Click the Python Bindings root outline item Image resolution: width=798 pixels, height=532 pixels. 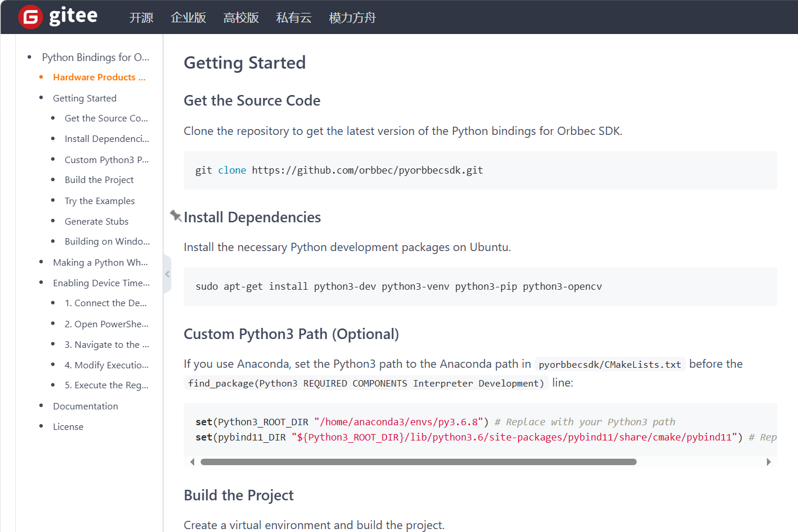click(x=95, y=57)
